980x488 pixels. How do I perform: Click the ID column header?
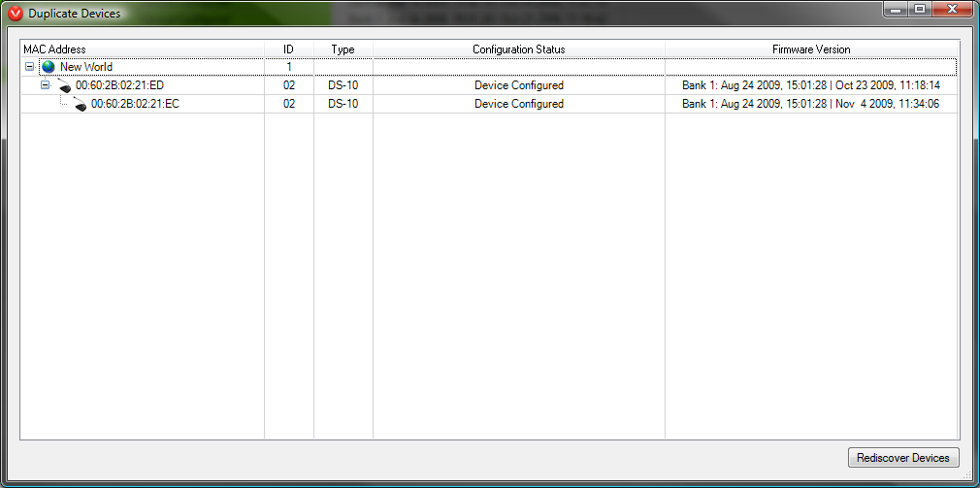tap(288, 49)
